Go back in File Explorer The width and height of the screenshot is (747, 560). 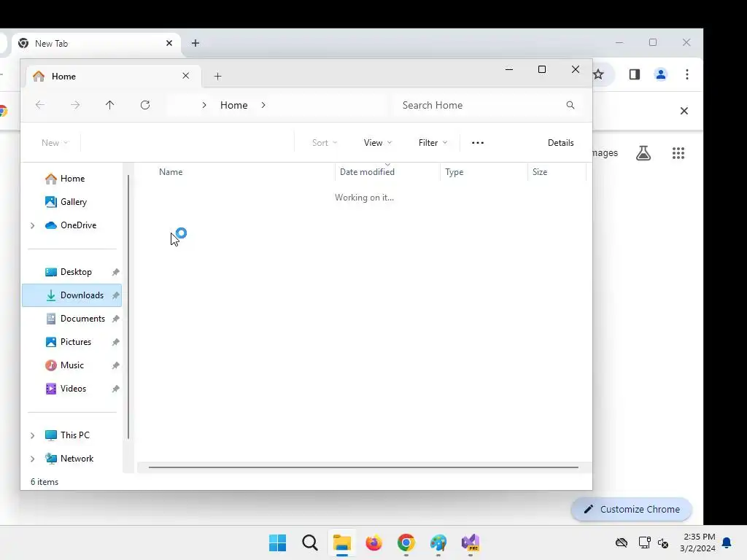pos(40,105)
